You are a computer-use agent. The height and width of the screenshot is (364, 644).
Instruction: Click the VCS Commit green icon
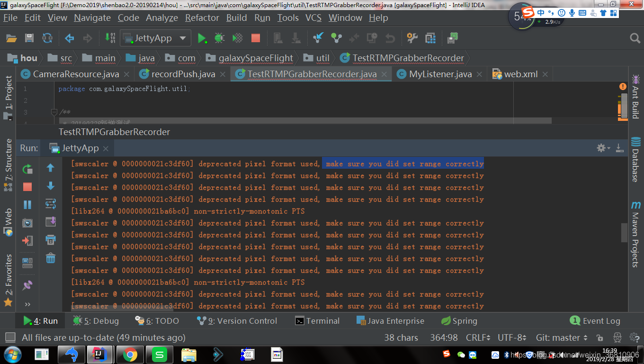point(336,38)
